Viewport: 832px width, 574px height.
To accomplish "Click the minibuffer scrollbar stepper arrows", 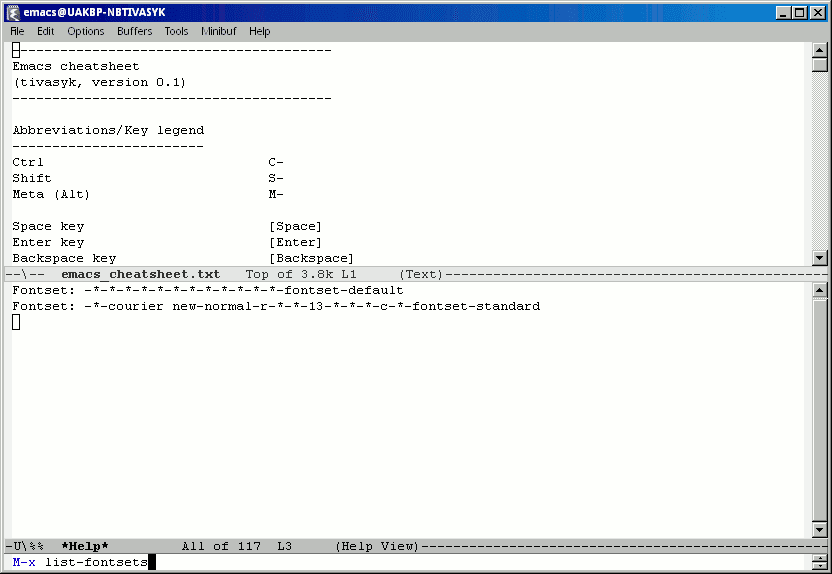I will tap(820, 562).
